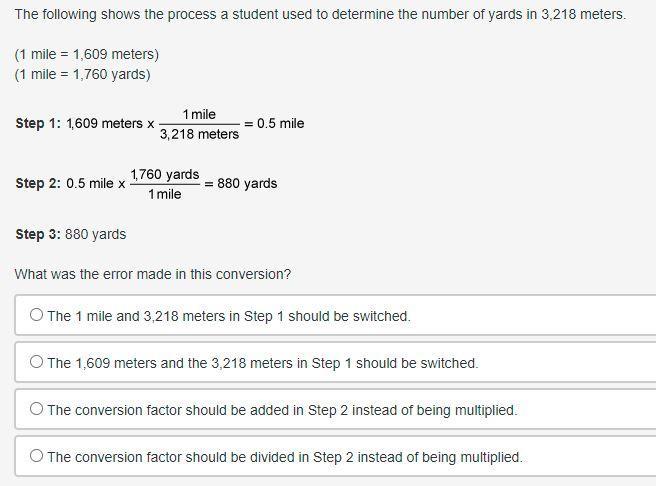Mark the radio for 'divided in Step 2'

(36, 455)
